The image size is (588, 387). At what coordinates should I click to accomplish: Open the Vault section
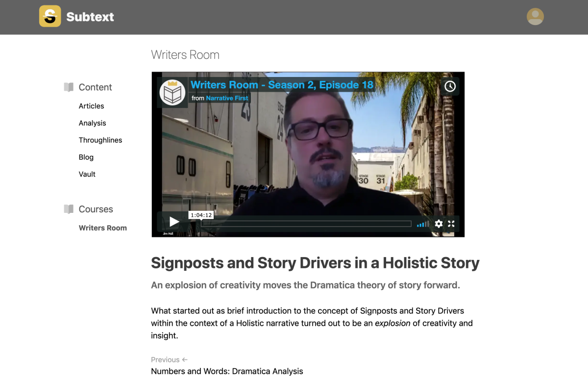87,174
